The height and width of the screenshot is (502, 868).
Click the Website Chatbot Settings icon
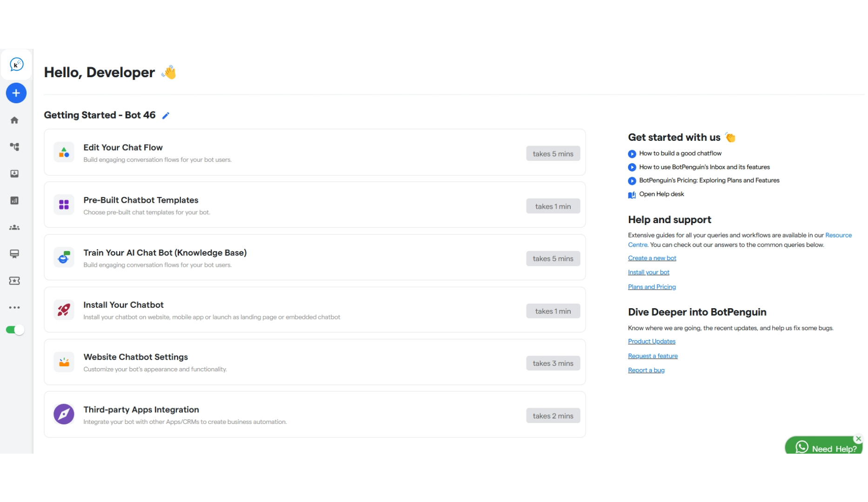(64, 362)
